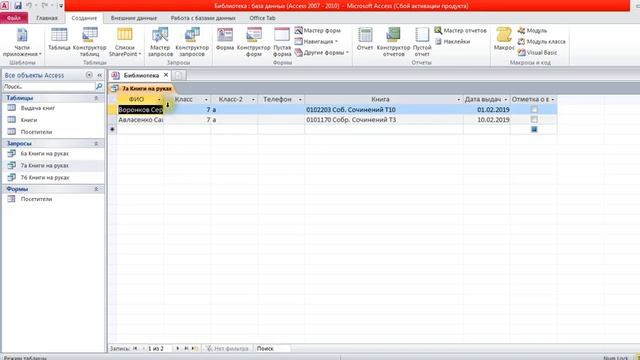
Task: Go to the first record
Action: click(x=135, y=349)
